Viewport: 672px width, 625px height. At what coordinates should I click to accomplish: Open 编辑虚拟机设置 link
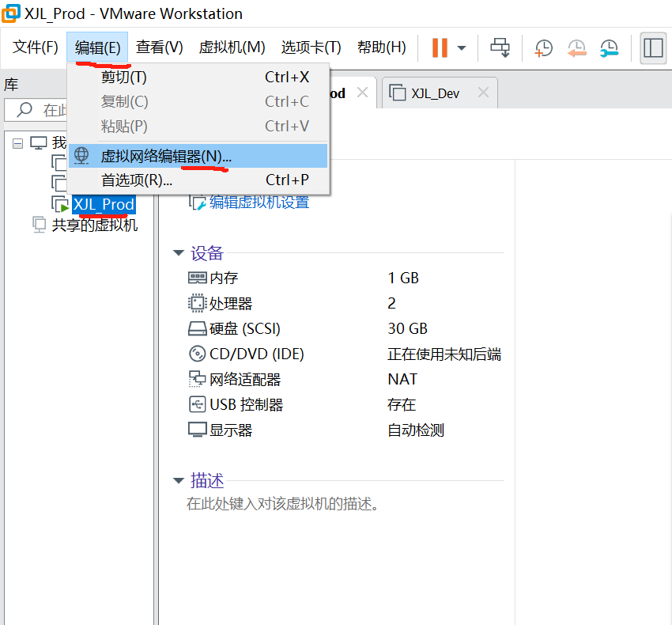[259, 202]
